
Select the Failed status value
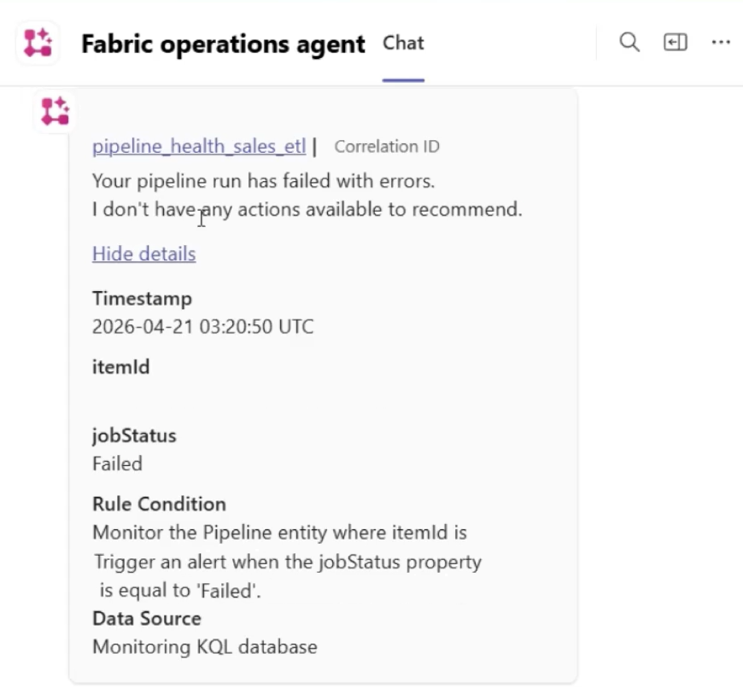[x=117, y=464]
